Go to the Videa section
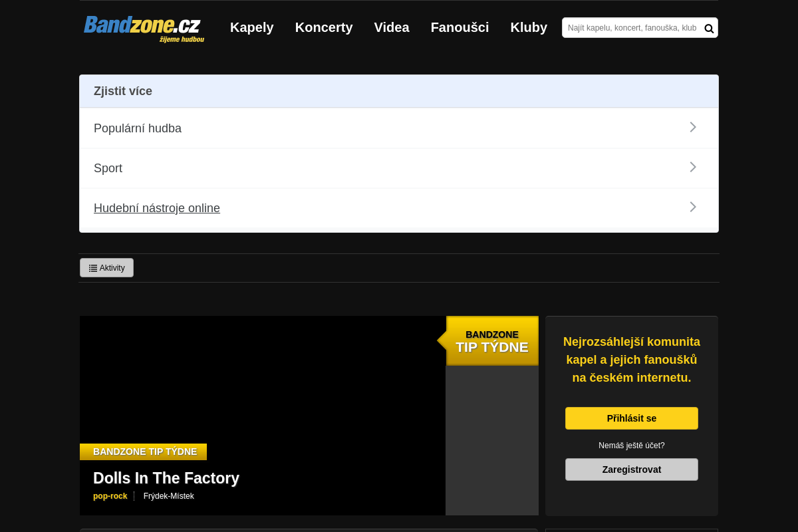The height and width of the screenshot is (532, 798). click(392, 27)
